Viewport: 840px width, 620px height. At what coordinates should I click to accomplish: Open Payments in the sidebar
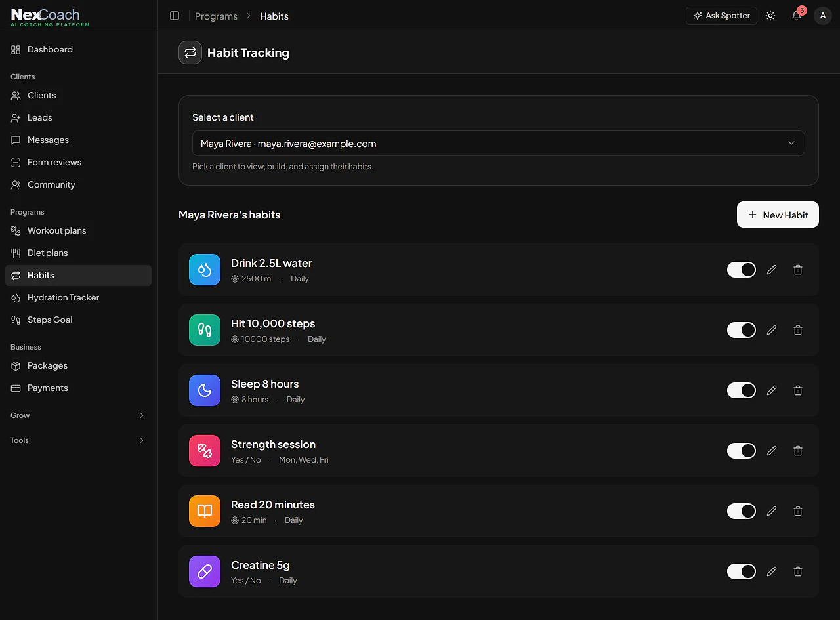(x=78, y=388)
